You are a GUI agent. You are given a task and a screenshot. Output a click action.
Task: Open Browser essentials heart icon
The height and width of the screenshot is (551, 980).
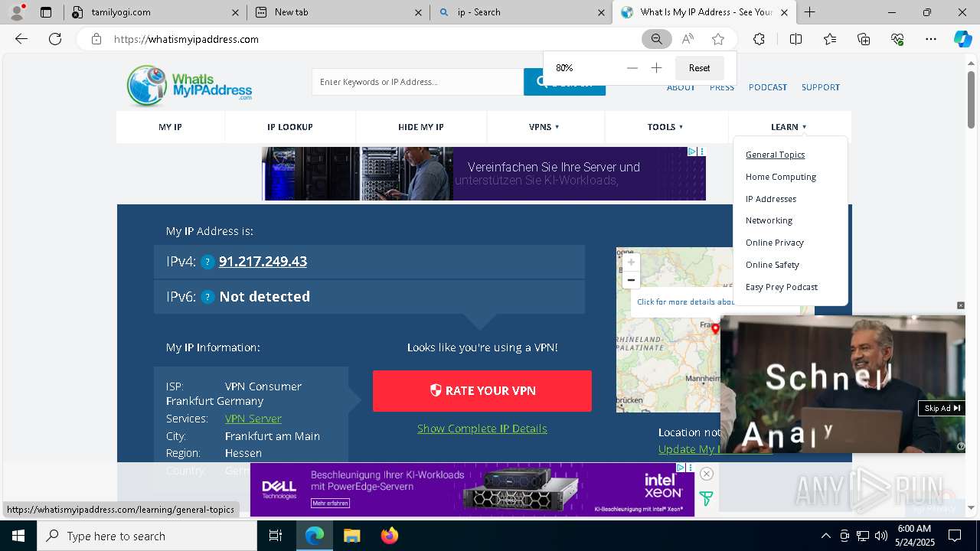coord(897,39)
